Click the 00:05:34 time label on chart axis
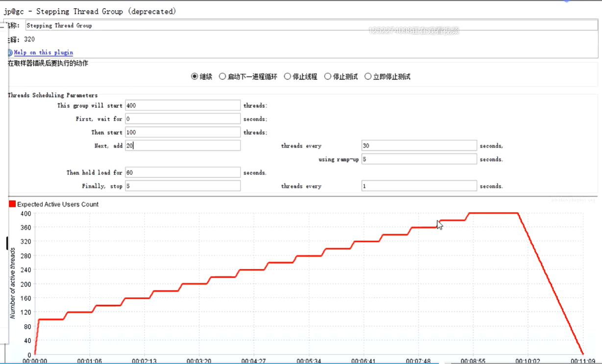602x364 pixels. click(x=309, y=361)
